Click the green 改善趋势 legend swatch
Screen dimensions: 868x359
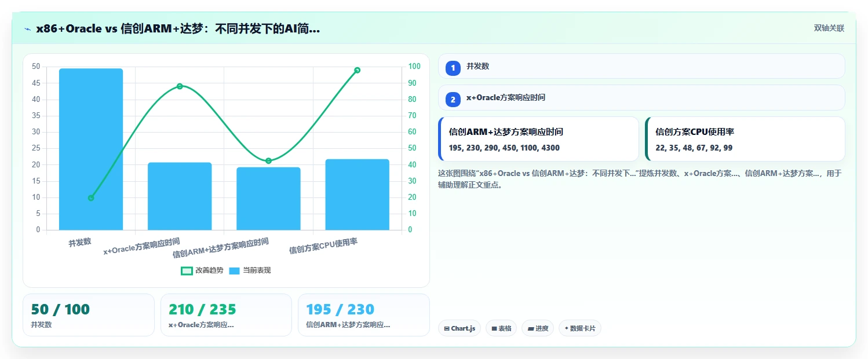coord(187,270)
